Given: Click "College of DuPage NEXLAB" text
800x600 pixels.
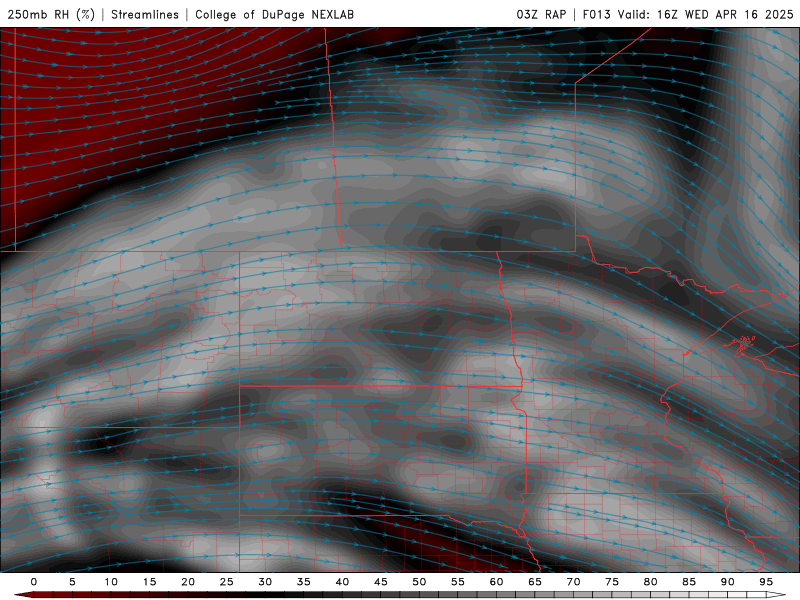Looking at the screenshot, I should (x=274, y=14).
